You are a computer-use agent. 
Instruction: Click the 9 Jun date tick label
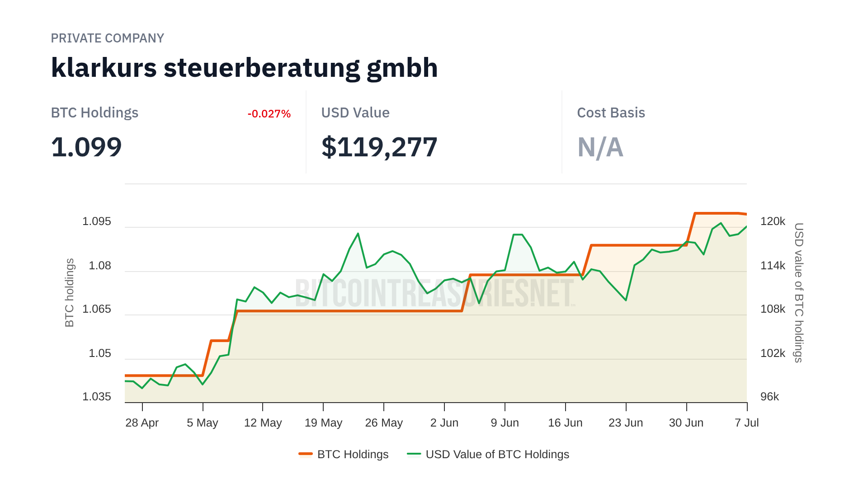pos(505,423)
